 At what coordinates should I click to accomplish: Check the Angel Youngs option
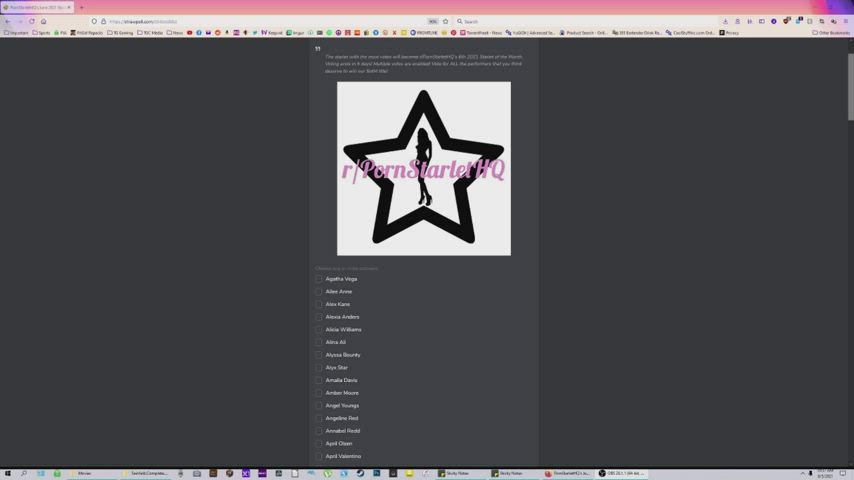(319, 405)
